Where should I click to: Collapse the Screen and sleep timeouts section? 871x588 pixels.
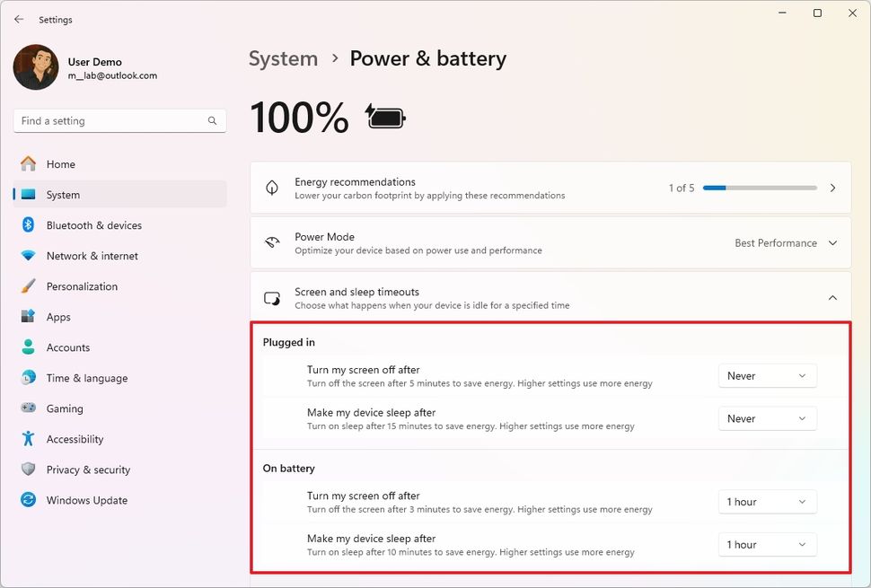832,296
